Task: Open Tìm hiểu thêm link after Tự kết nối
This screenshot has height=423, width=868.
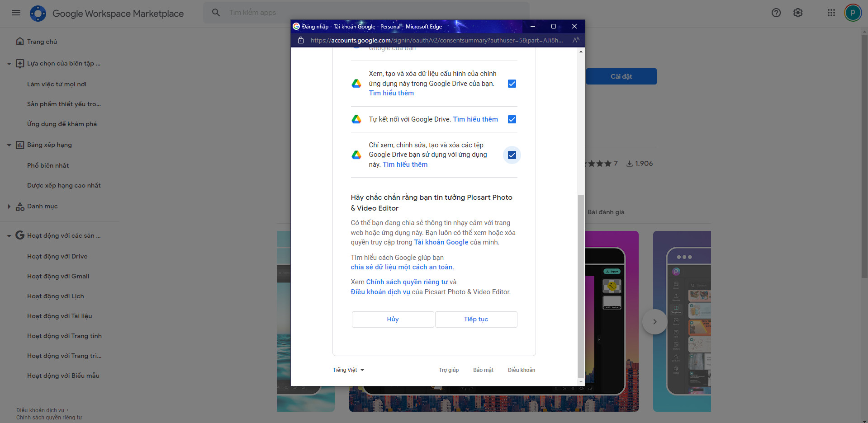Action: [x=475, y=119]
